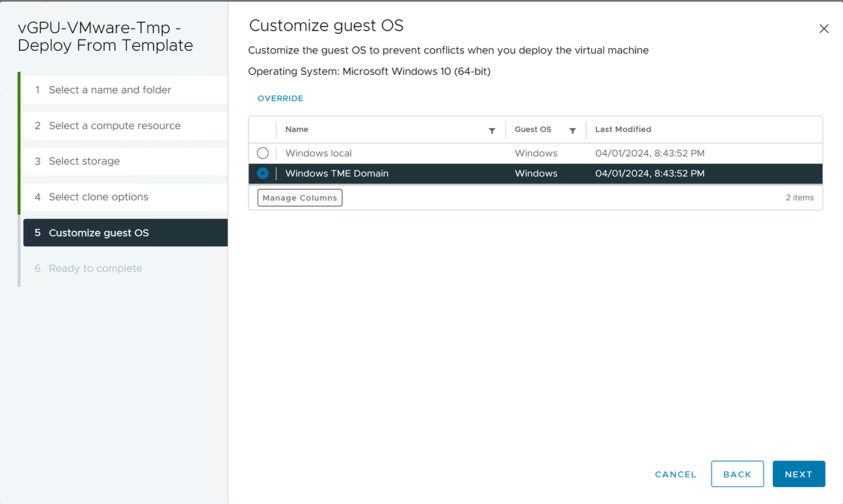
Task: Click the Windows local row name
Action: 319,153
